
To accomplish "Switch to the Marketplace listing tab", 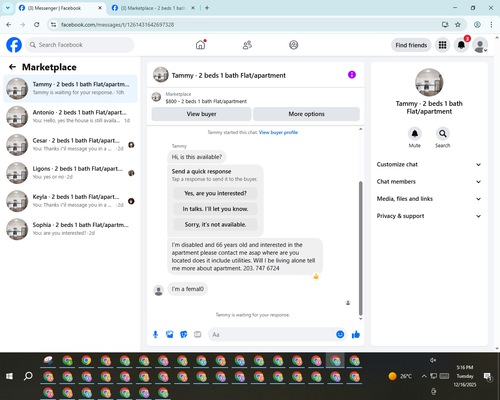I will (153, 8).
